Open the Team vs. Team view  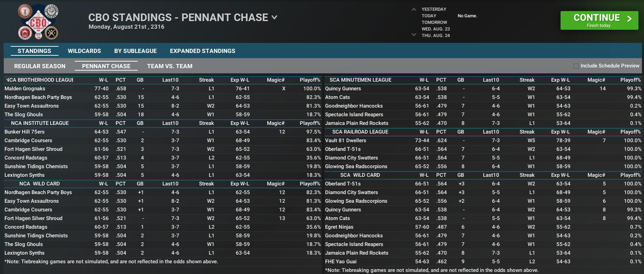[x=169, y=66]
